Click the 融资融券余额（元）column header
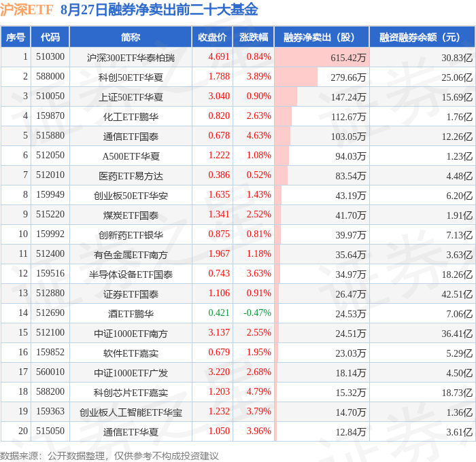The image size is (476, 462). 422,37
